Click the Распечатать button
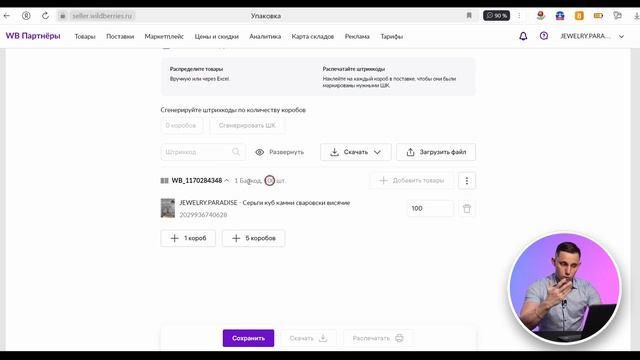Screen dimensions: 640x360 [378, 338]
